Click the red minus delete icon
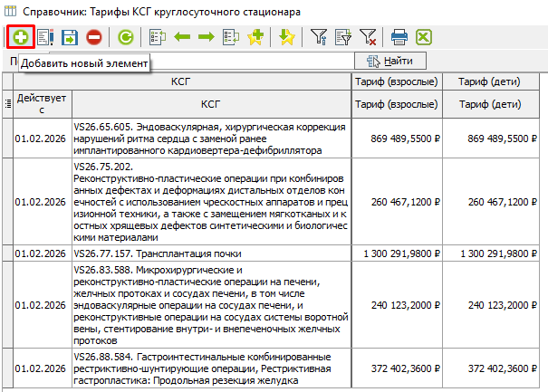Screen dimensions: 548x392 pos(93,37)
